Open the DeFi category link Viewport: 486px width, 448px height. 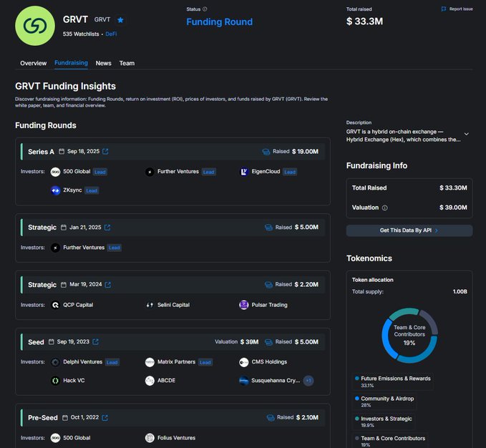coord(111,34)
